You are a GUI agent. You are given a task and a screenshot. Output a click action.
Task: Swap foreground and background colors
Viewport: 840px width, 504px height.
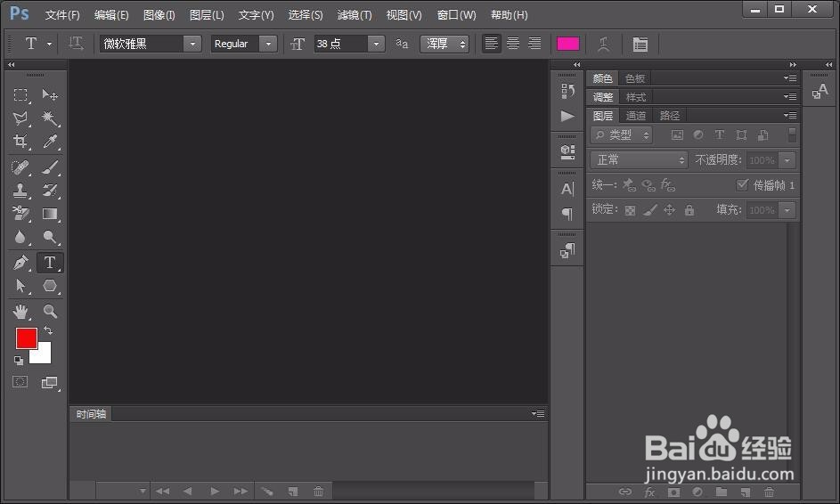click(x=48, y=330)
